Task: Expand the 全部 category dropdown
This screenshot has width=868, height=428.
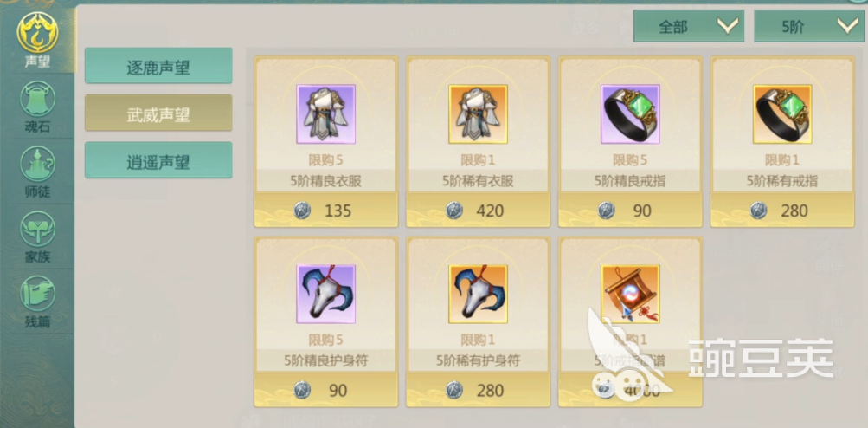Action: click(689, 26)
